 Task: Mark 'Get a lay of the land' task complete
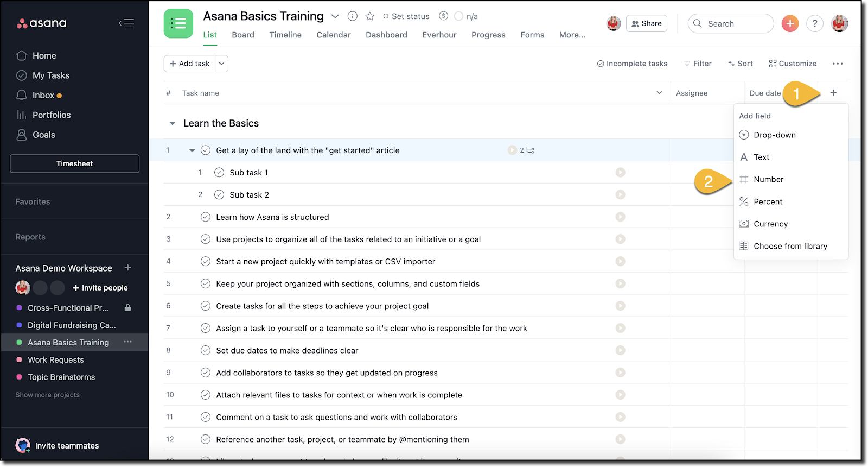coord(206,150)
